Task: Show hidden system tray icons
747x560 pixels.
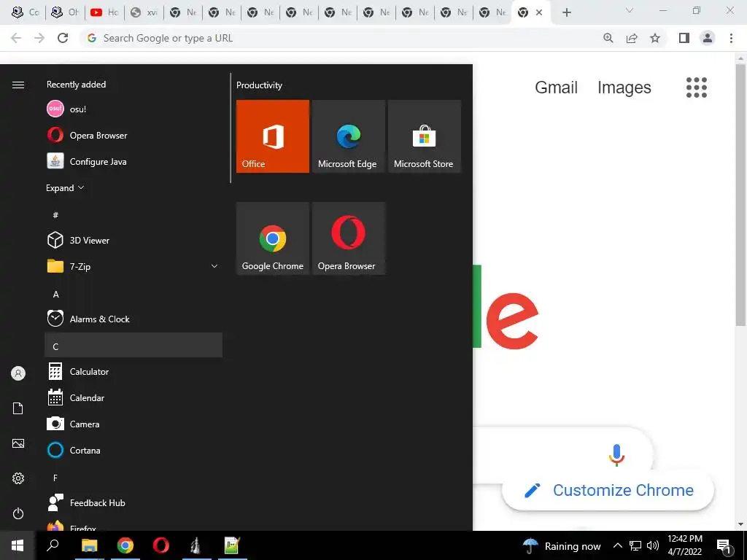Action: point(617,545)
